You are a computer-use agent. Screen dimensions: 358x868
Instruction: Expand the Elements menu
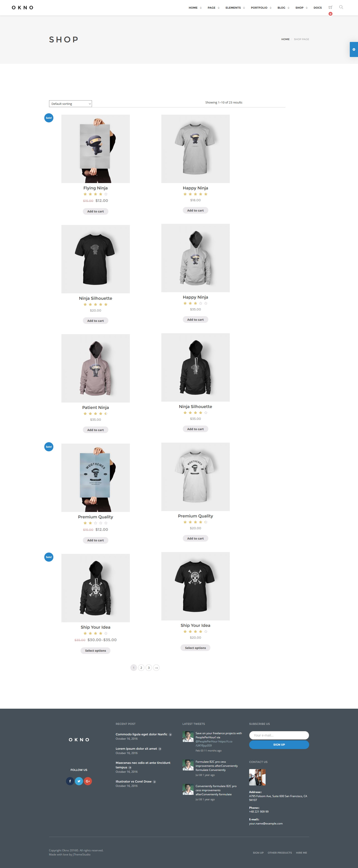tap(235, 8)
